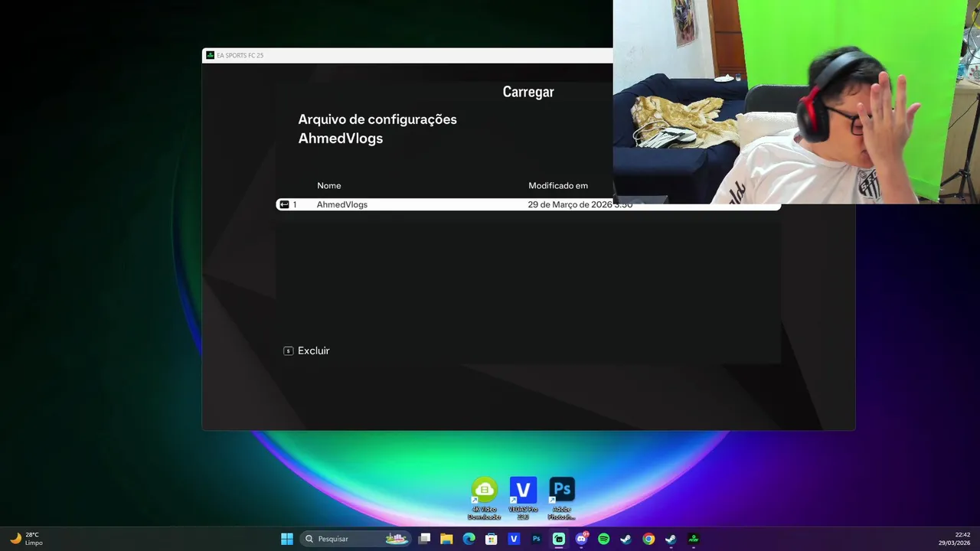Open Google Chrome from the taskbar
Screen dimensions: 980x551
tap(648, 539)
